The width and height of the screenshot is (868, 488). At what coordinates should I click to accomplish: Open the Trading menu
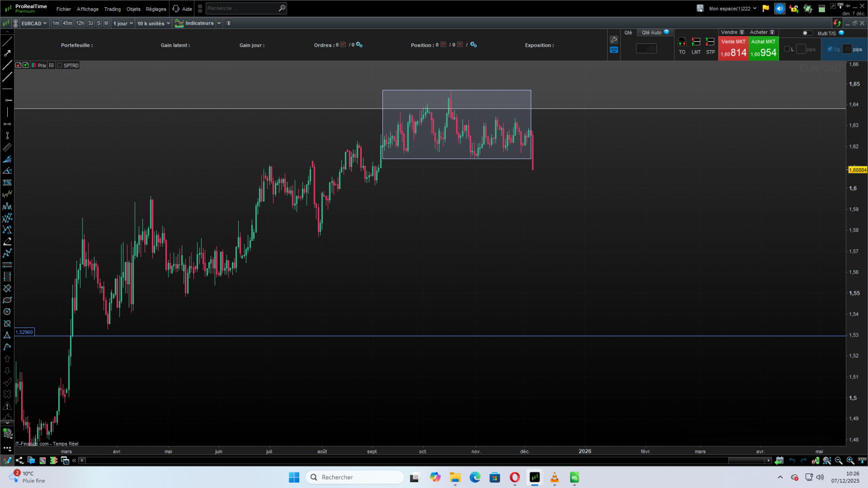112,9
